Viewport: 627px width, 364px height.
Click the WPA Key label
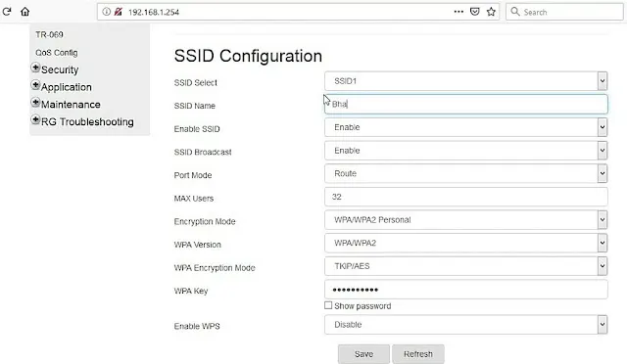point(191,291)
